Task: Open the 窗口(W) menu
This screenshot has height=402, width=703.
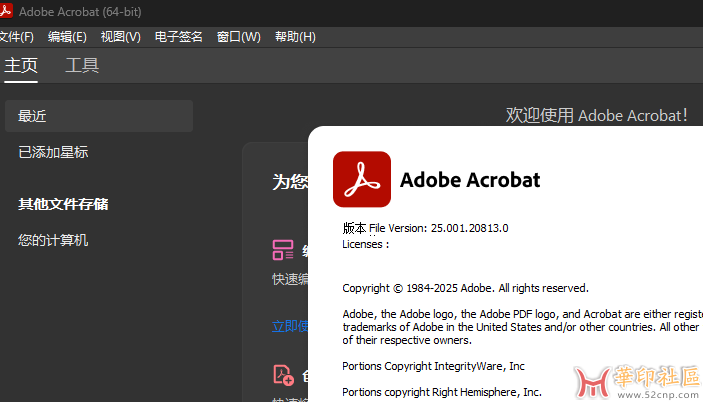Action: click(x=239, y=37)
